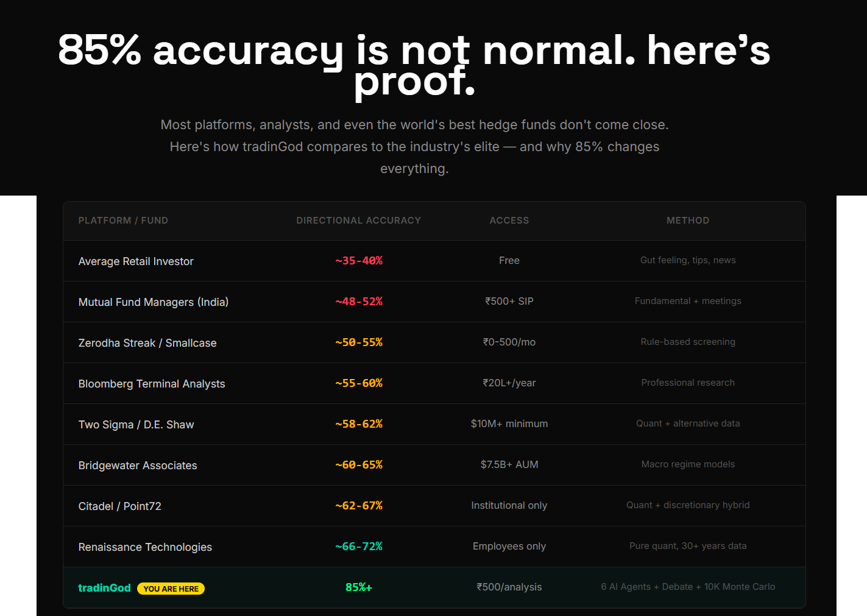The height and width of the screenshot is (616, 867).
Task: Click the METHOD column header
Action: tap(688, 221)
